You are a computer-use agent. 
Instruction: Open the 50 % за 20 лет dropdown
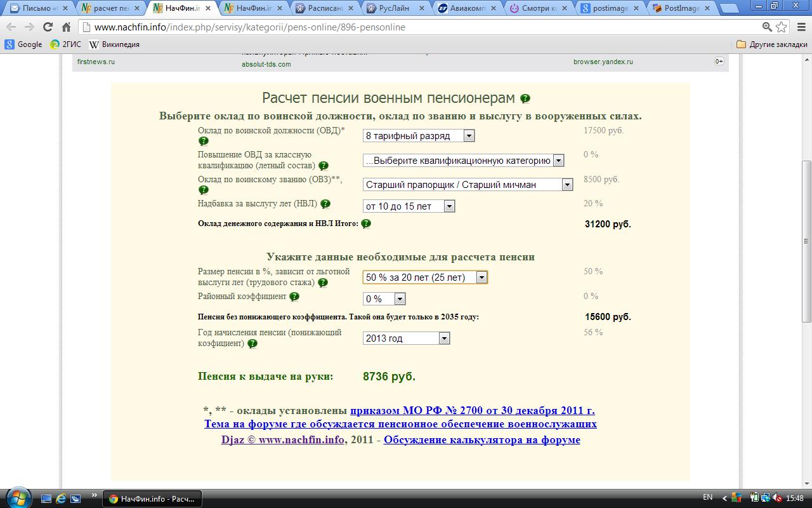[x=425, y=277]
